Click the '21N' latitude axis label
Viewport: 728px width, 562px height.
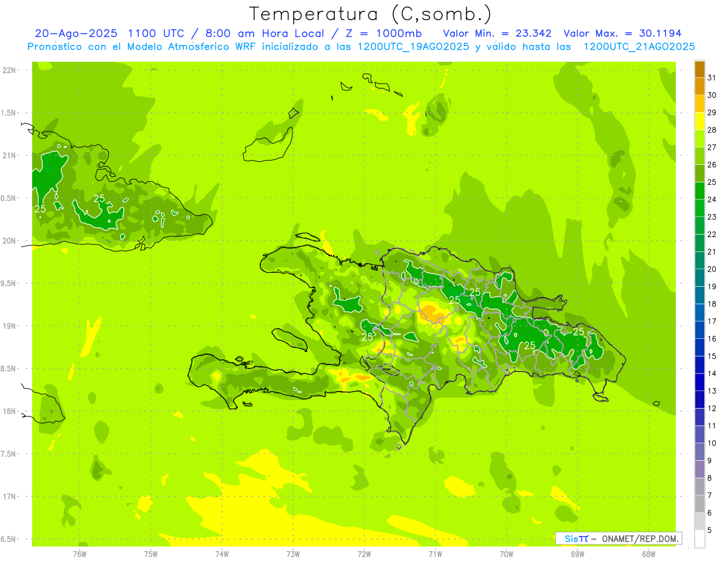pyautogui.click(x=10, y=156)
